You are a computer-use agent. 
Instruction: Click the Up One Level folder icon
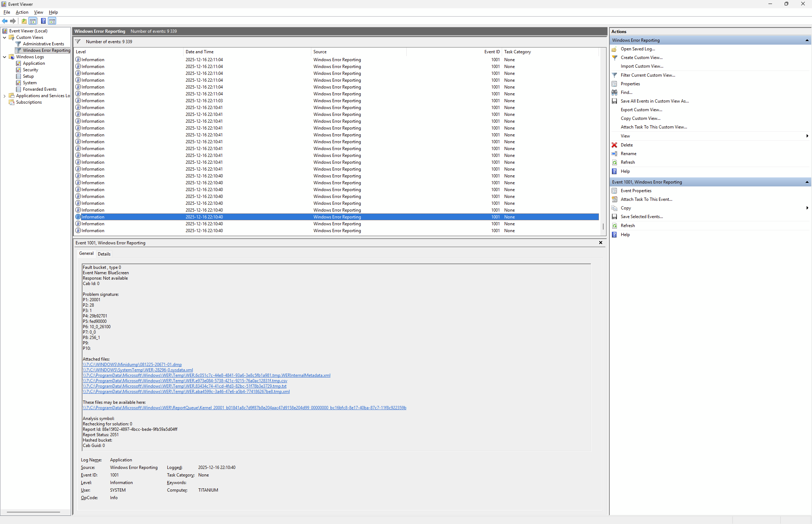24,21
